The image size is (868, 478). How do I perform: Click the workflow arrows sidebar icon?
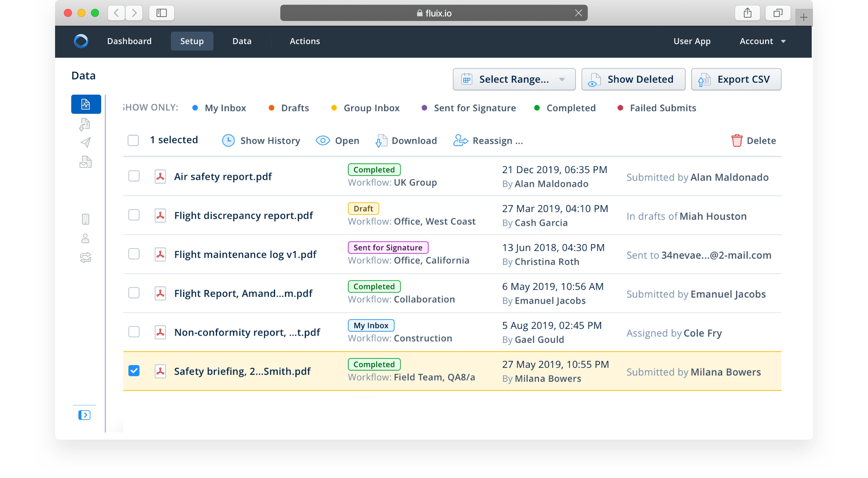pyautogui.click(x=86, y=258)
